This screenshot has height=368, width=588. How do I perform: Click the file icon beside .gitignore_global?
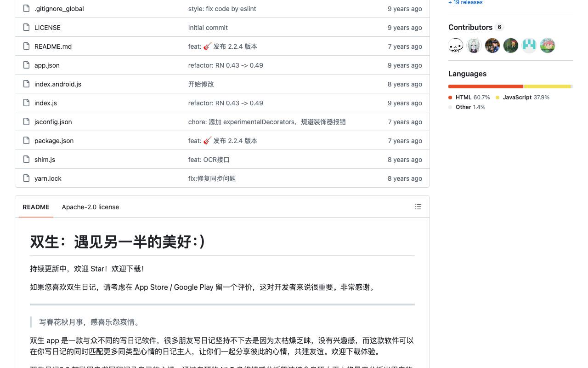pyautogui.click(x=26, y=8)
